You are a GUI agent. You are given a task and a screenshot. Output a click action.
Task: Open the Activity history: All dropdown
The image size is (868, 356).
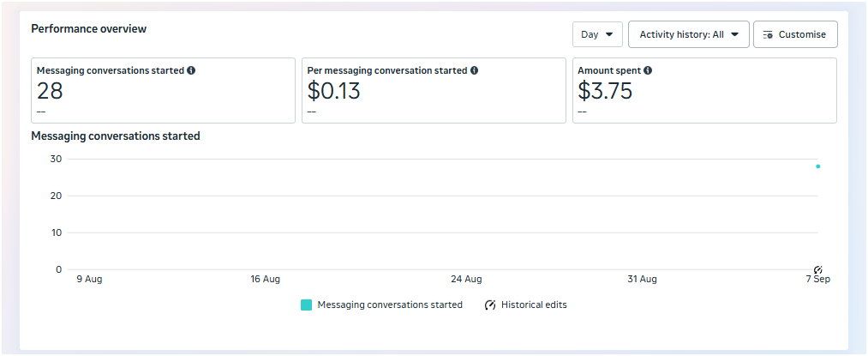(688, 34)
